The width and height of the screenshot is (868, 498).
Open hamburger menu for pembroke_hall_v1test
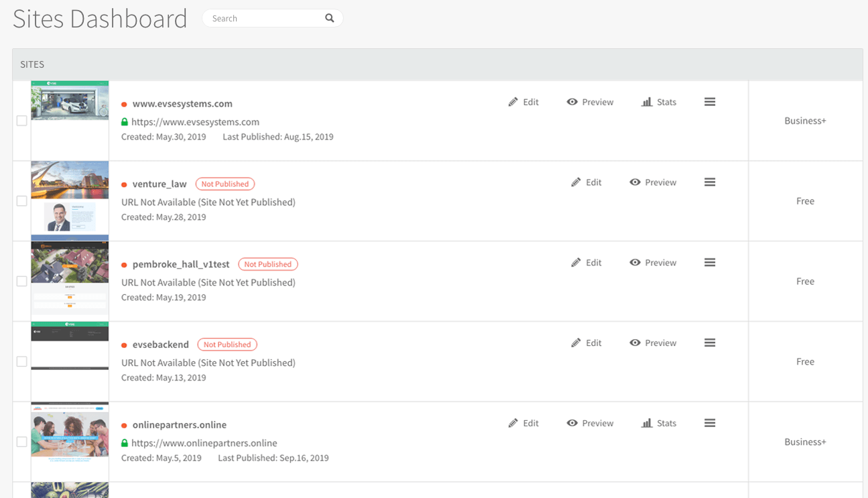710,263
